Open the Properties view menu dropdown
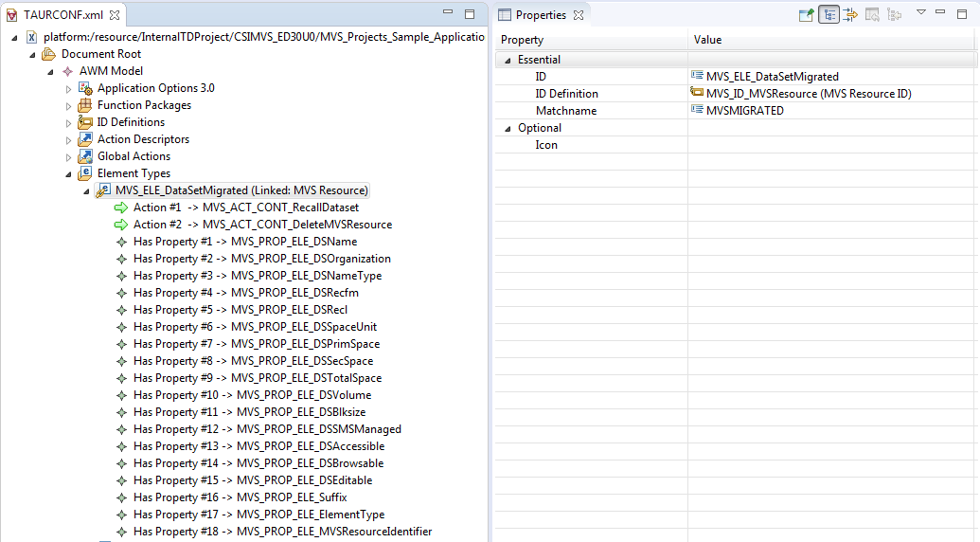980x542 pixels. click(920, 13)
